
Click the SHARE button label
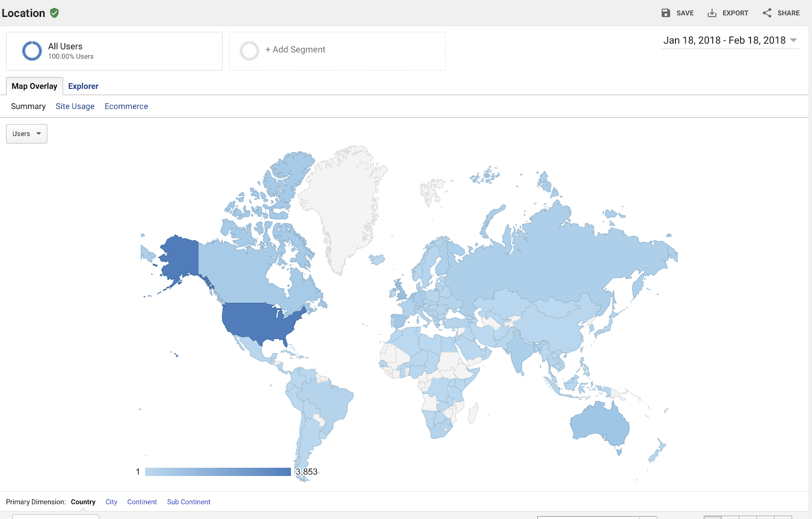coord(789,13)
